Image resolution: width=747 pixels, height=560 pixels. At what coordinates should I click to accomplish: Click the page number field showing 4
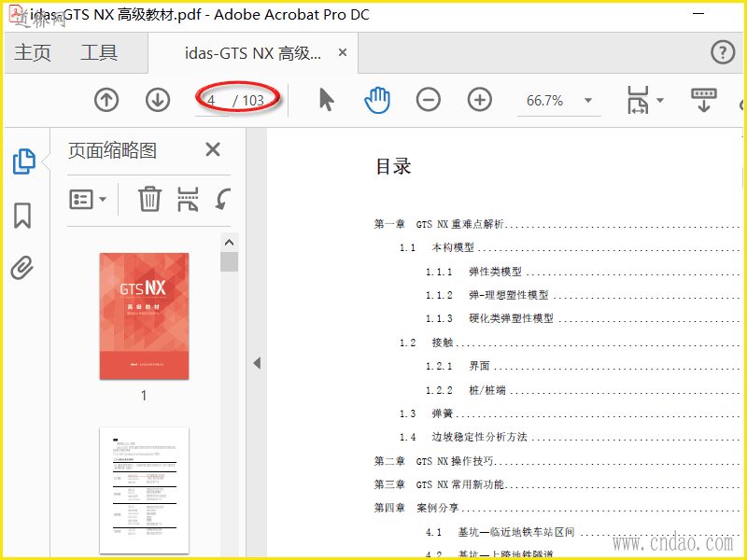click(212, 101)
